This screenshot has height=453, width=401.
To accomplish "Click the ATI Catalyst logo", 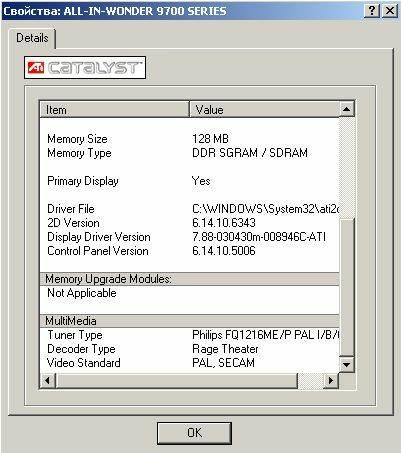I will click(85, 68).
